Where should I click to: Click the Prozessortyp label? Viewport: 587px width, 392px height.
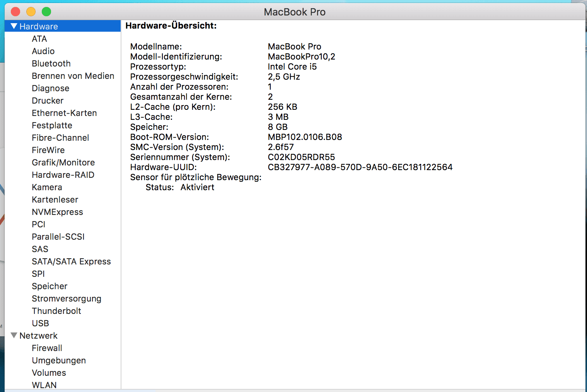(x=158, y=66)
